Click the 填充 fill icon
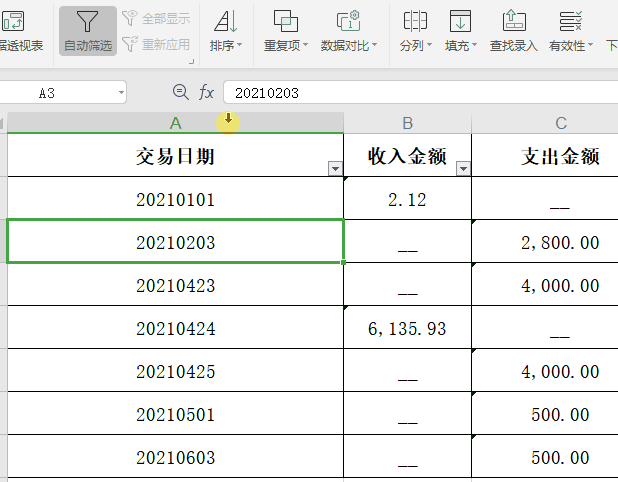Image resolution: width=618 pixels, height=482 pixels. 460,21
